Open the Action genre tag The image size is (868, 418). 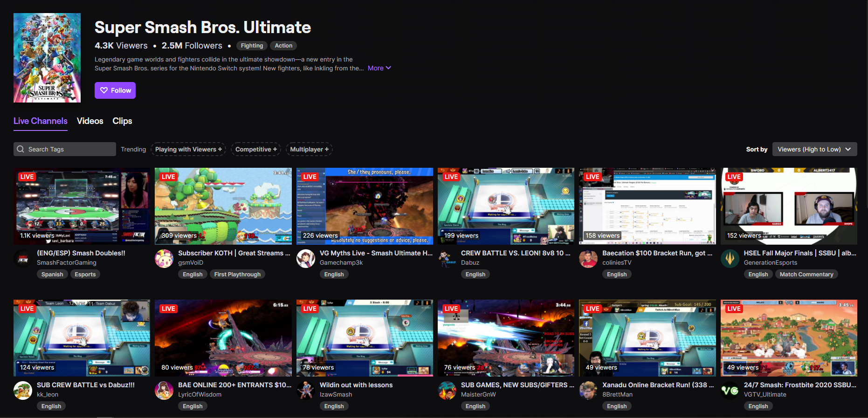283,46
